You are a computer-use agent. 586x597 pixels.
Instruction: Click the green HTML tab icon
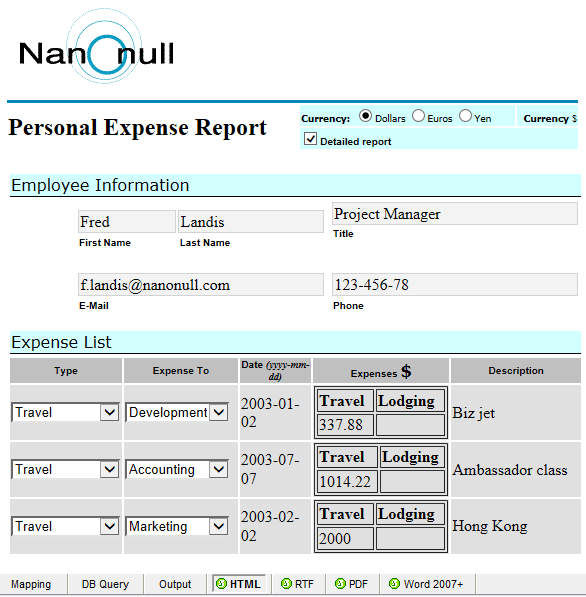coord(221,583)
